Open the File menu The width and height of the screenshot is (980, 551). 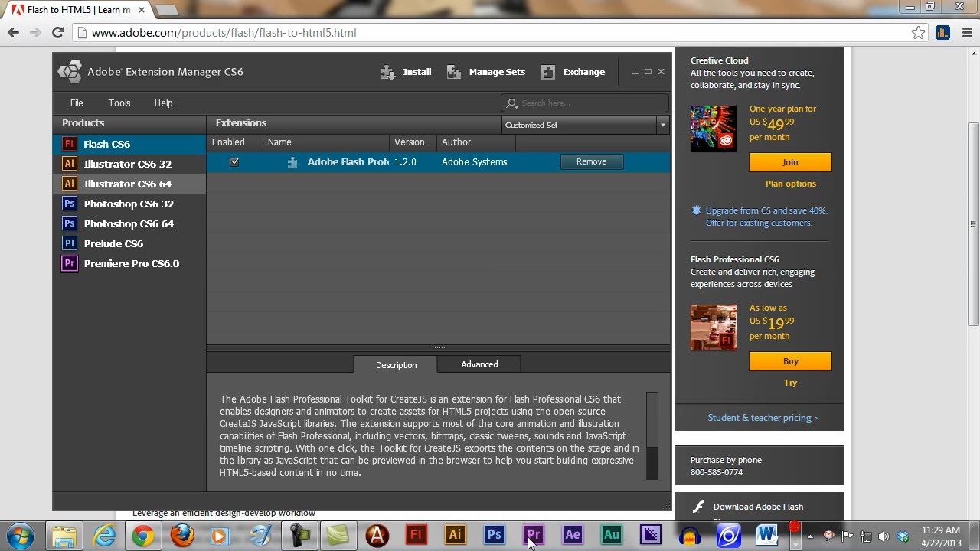77,103
